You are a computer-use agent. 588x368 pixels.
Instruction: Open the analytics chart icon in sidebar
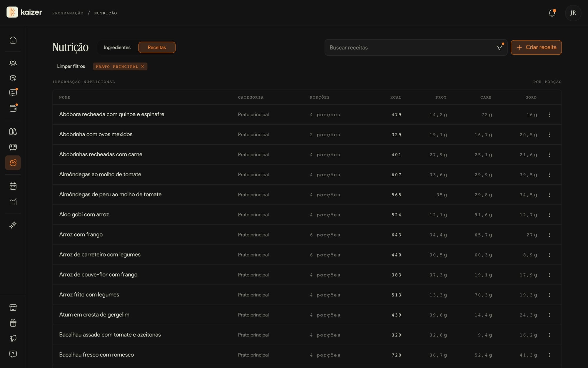[13, 202]
